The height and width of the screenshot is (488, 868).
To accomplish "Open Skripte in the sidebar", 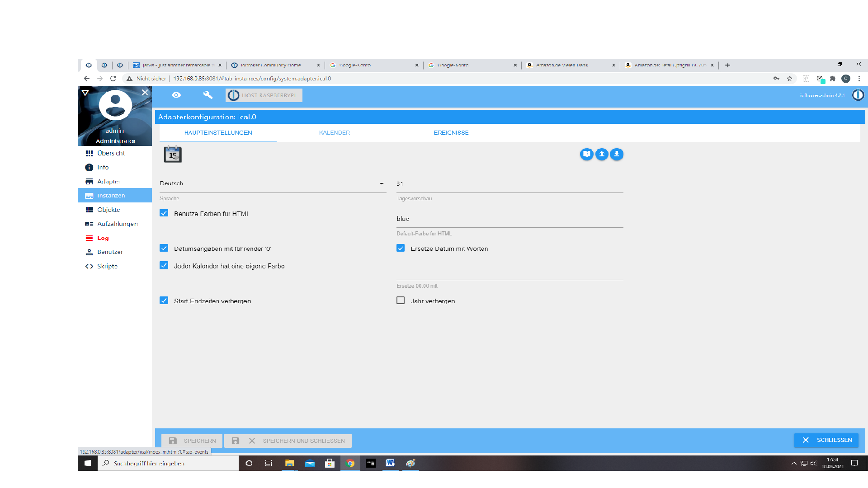I will coord(107,266).
